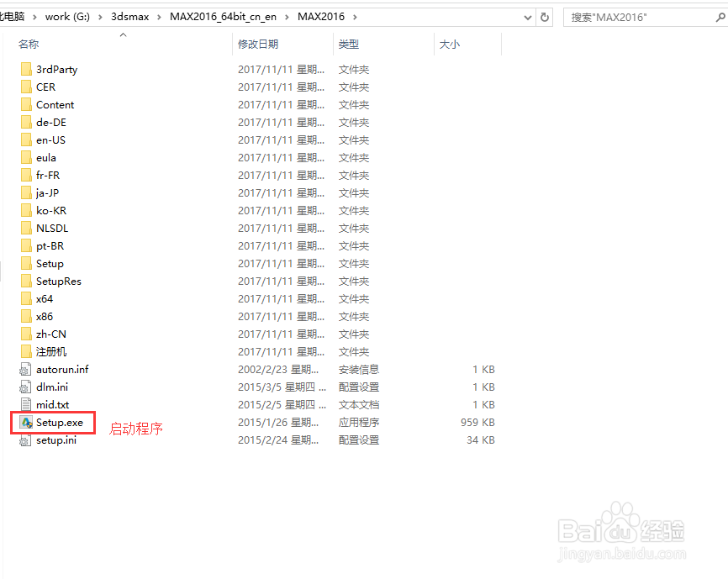The height and width of the screenshot is (579, 728).
Task: Expand chevron after MAX2016_64bit_cn_en breadcrumb
Action: click(x=287, y=17)
